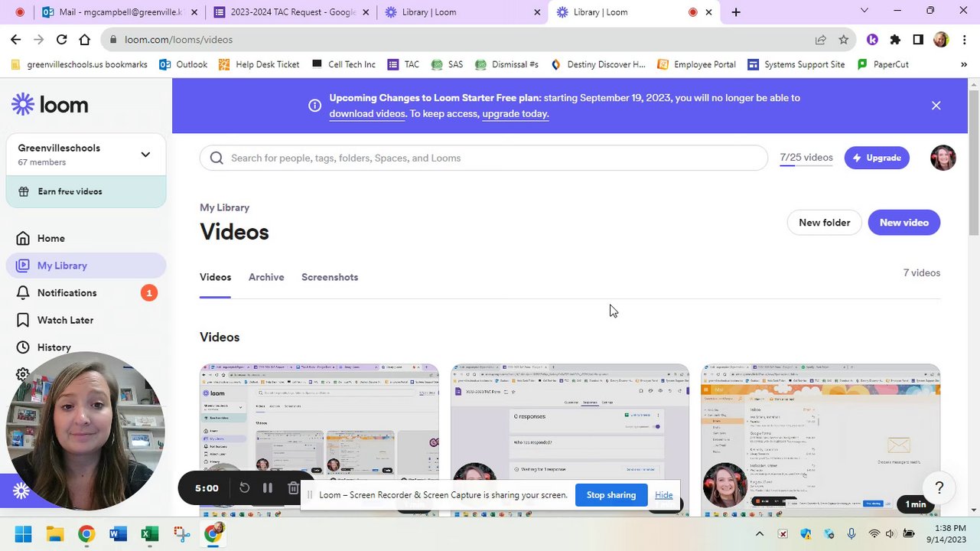Switch to the Archive tab
980x551 pixels.
coord(266,277)
